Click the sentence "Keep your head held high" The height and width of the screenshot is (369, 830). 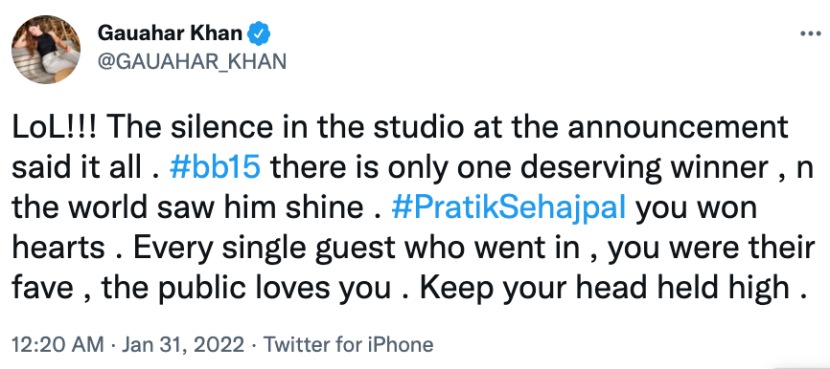[x=605, y=288]
